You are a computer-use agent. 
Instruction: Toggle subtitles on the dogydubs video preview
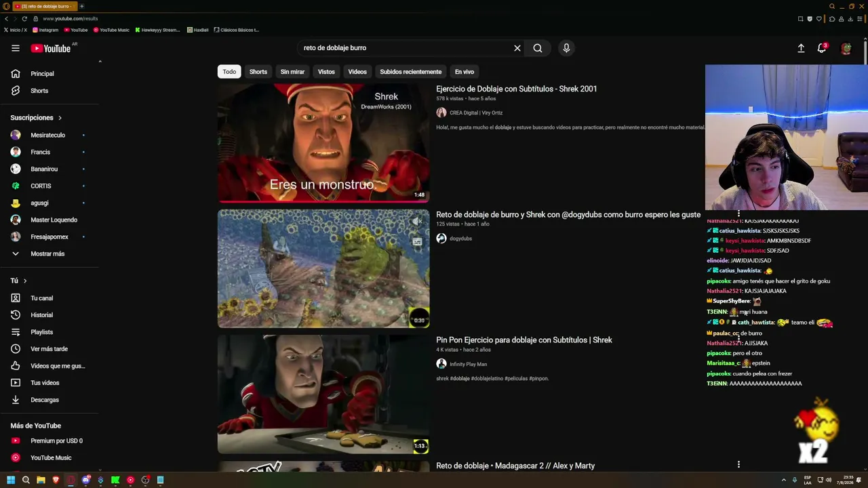(417, 241)
